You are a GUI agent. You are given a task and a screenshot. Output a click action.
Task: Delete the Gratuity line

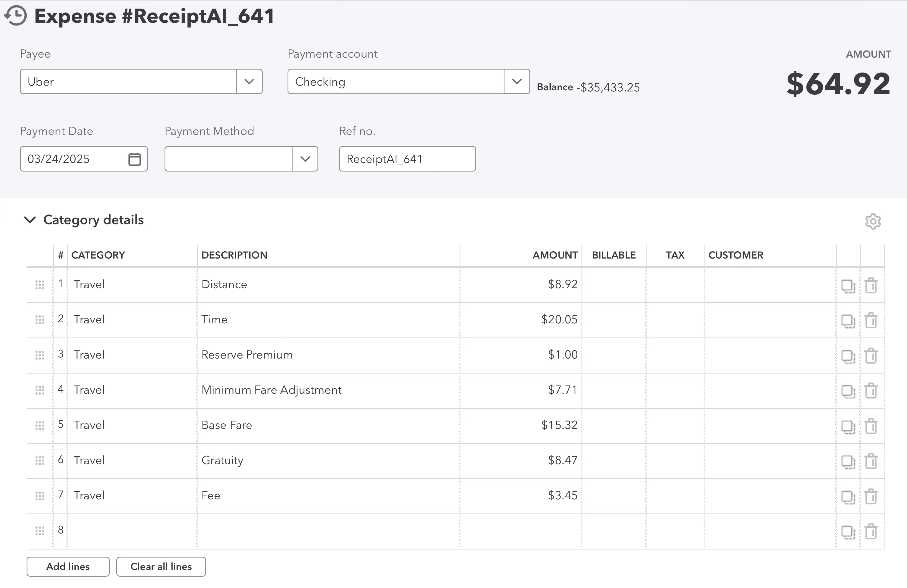point(871,461)
